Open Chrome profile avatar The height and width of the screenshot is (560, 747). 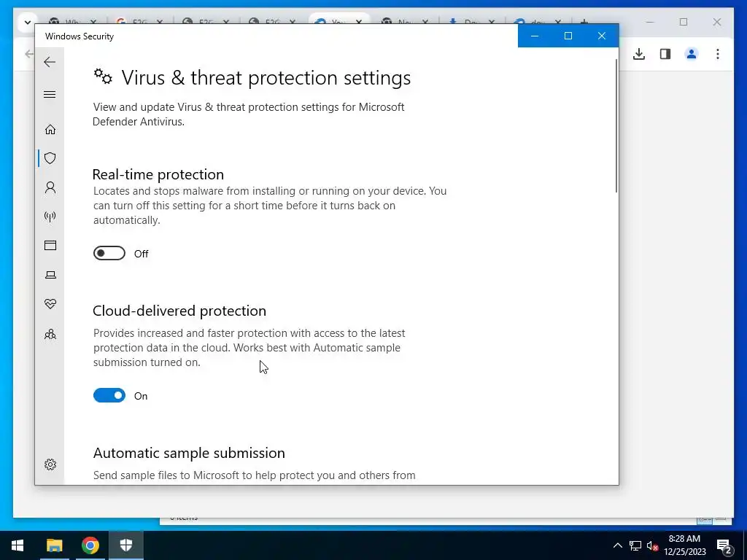click(692, 54)
